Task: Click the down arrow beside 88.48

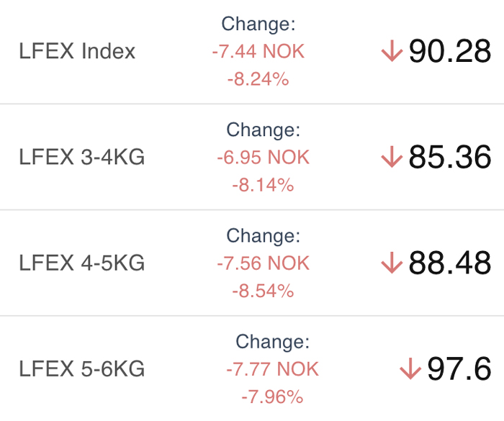Action: pyautogui.click(x=392, y=263)
